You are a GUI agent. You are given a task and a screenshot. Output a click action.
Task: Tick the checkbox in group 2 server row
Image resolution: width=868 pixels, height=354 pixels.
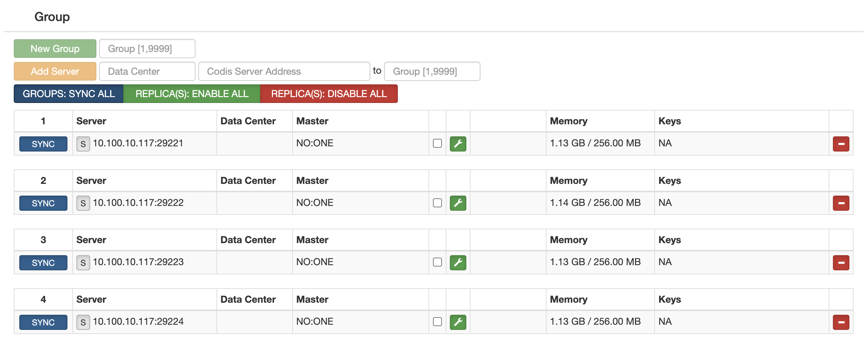click(437, 203)
